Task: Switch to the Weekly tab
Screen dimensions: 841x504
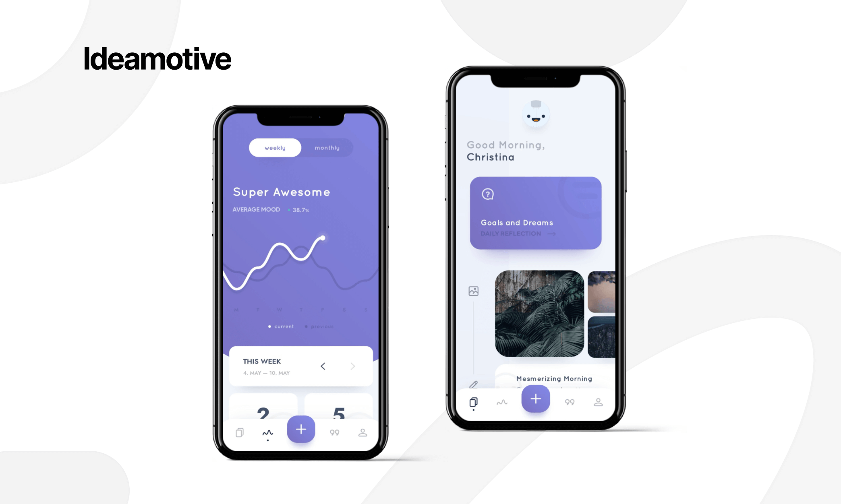Action: pyautogui.click(x=275, y=148)
